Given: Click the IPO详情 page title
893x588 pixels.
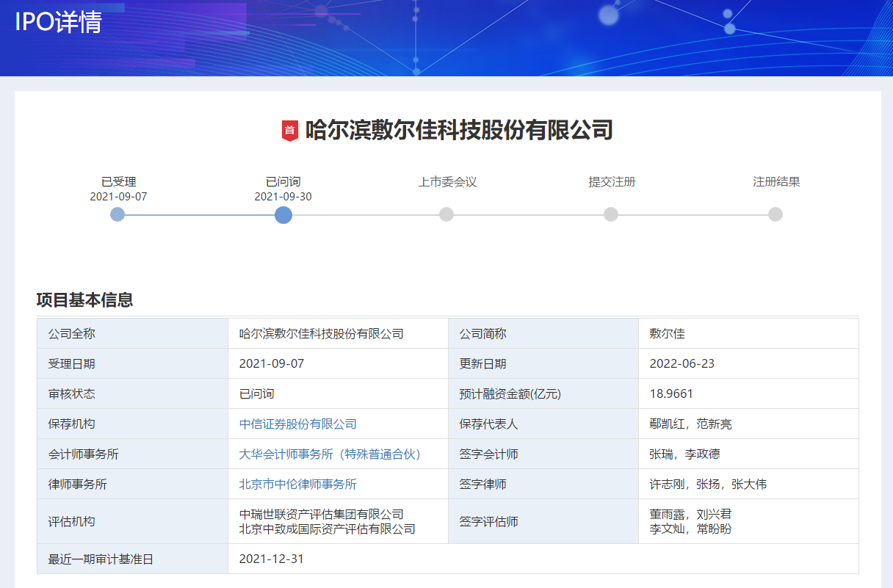Looking at the screenshot, I should click(58, 22).
